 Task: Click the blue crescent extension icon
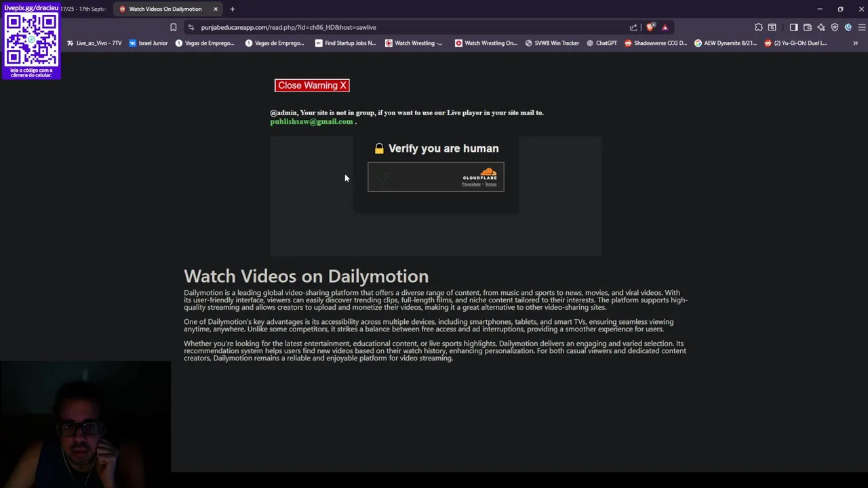pyautogui.click(x=848, y=27)
